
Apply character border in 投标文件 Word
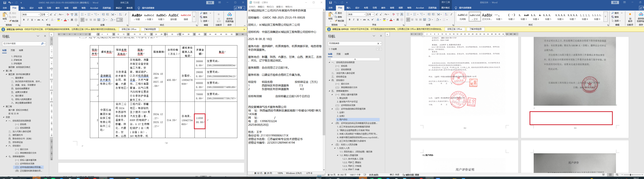(402, 14)
